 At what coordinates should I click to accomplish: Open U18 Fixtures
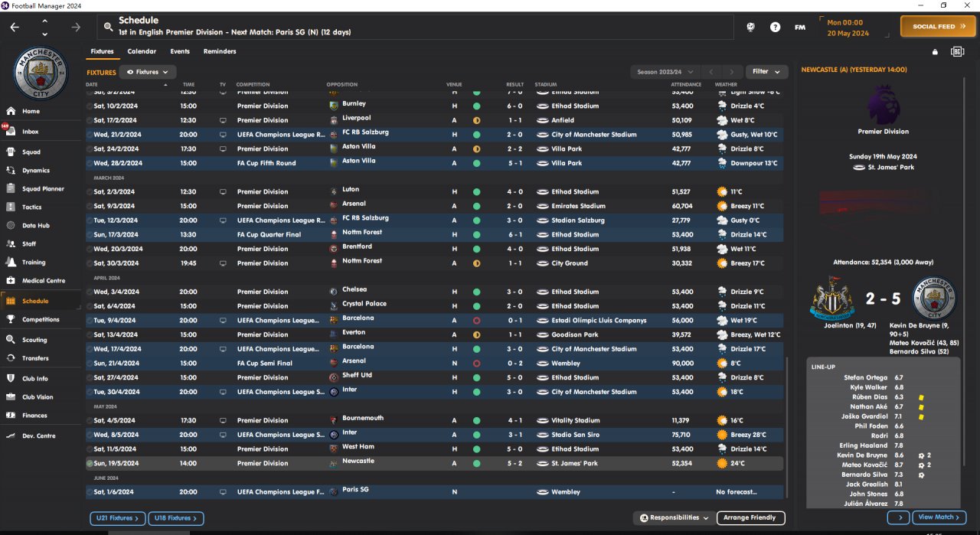coord(176,518)
